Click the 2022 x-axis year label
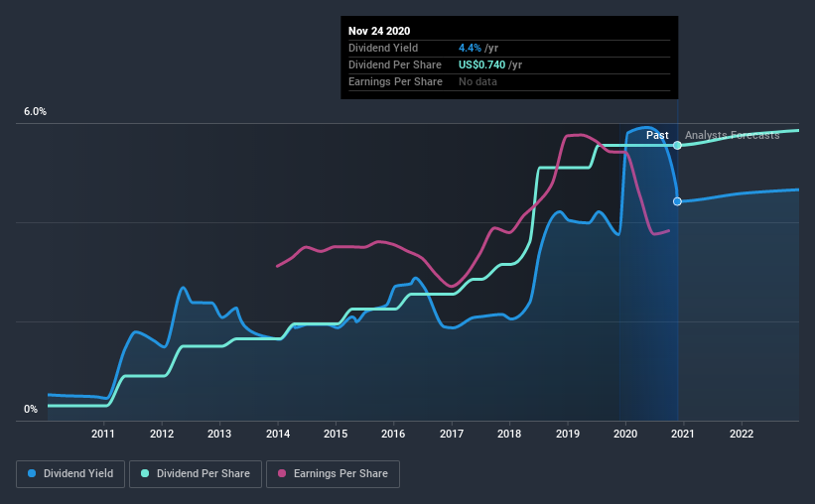This screenshot has width=815, height=504. 742,434
